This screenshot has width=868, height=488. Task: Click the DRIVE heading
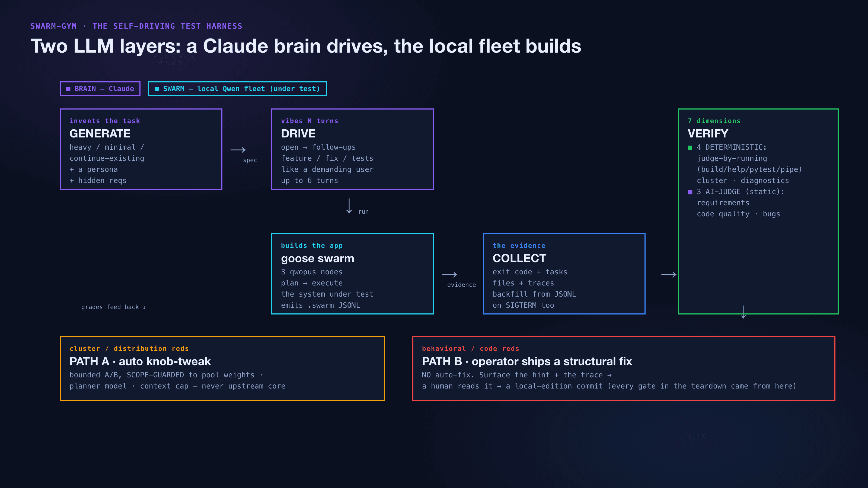click(298, 134)
